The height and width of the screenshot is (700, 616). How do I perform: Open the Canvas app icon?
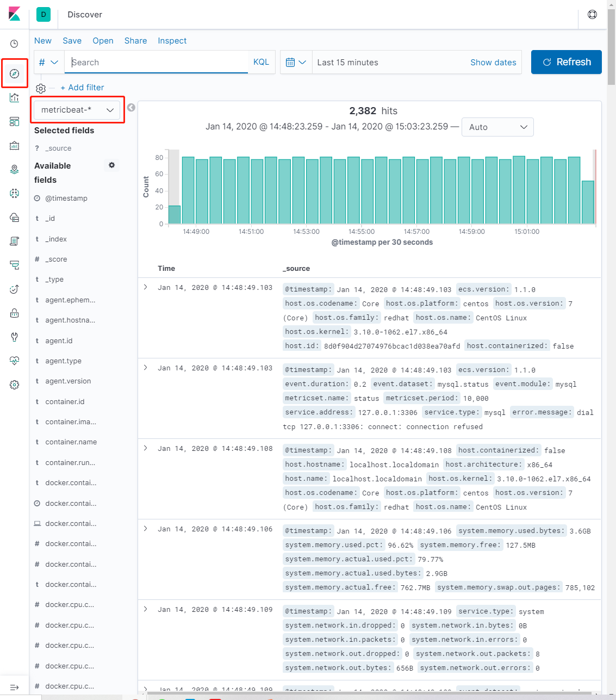[x=14, y=145]
